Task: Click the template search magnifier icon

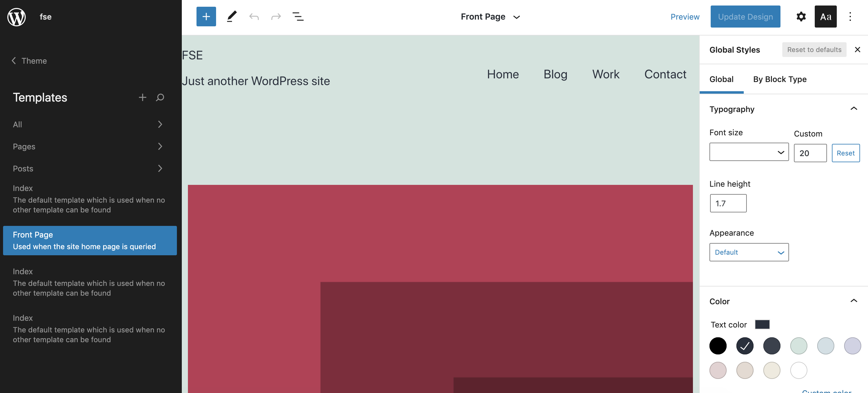Action: click(160, 97)
